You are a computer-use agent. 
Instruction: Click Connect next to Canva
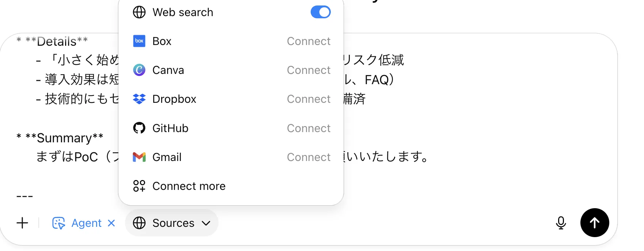308,70
